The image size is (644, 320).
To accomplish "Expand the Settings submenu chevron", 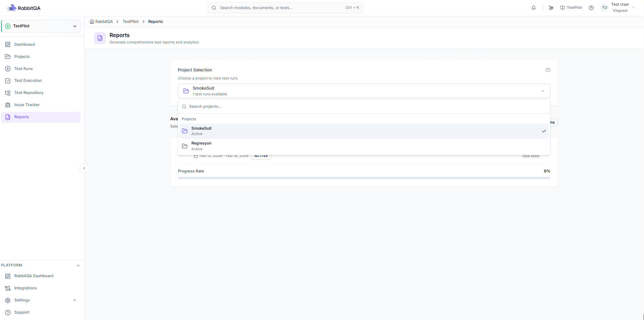I will (x=74, y=300).
